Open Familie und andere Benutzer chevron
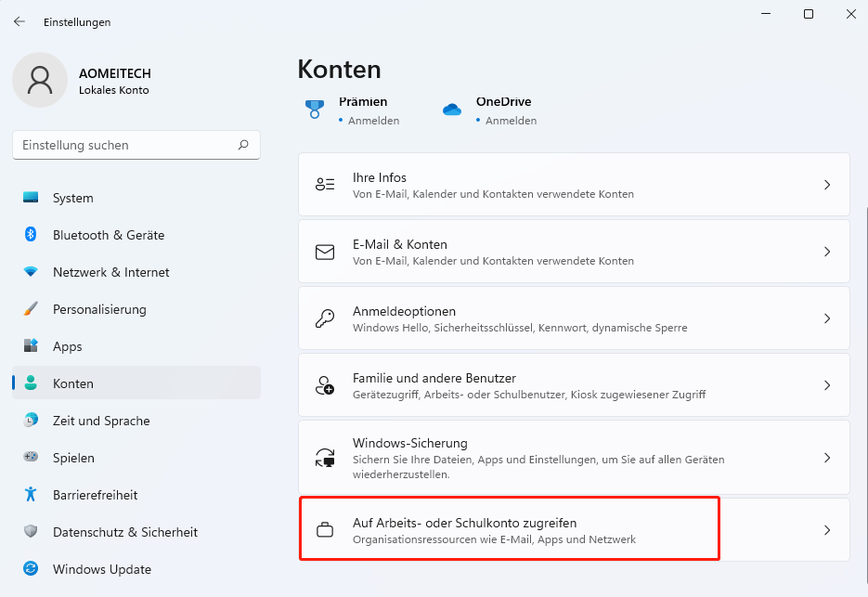The width and height of the screenshot is (868, 597). (x=826, y=385)
